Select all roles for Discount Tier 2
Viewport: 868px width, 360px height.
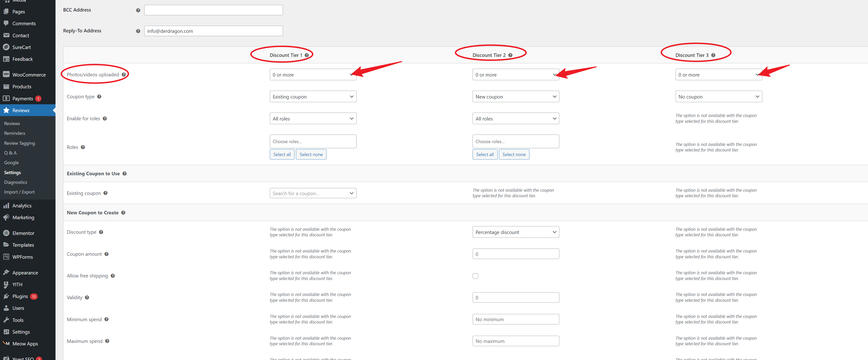pyautogui.click(x=485, y=154)
